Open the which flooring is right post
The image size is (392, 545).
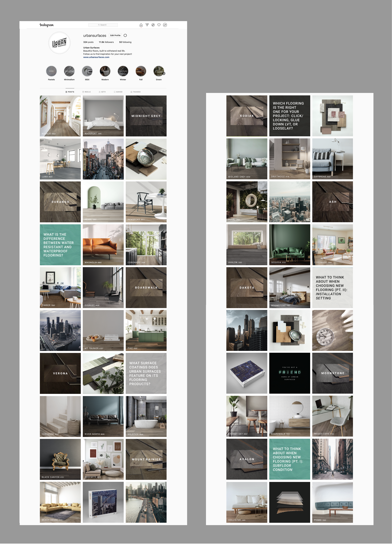coord(290,116)
